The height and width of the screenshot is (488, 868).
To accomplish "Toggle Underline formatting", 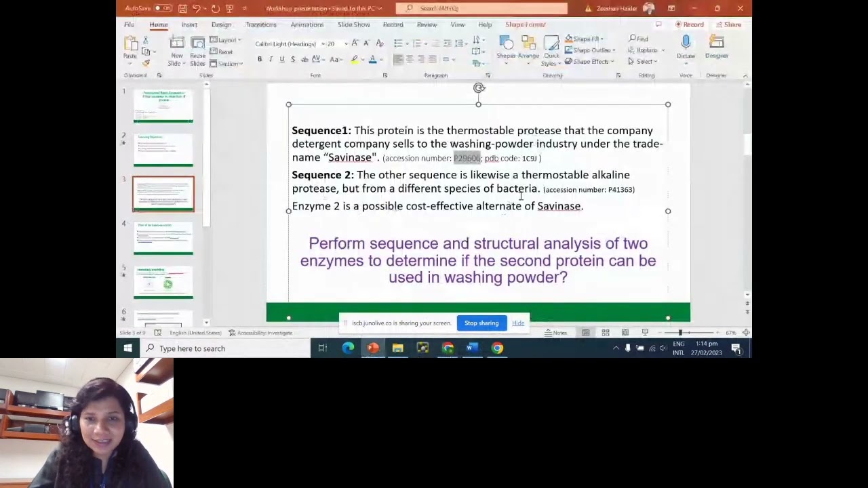I will [x=282, y=60].
